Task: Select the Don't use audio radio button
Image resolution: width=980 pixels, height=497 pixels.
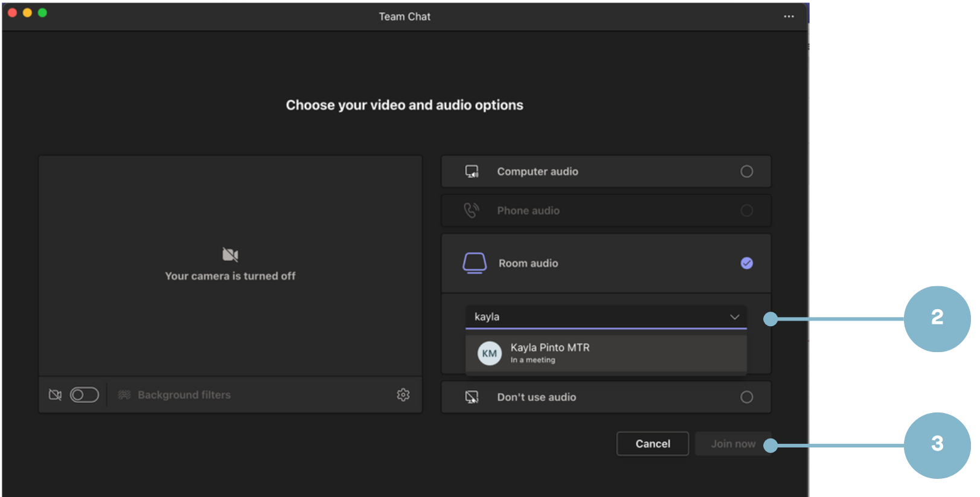Action: pos(747,397)
